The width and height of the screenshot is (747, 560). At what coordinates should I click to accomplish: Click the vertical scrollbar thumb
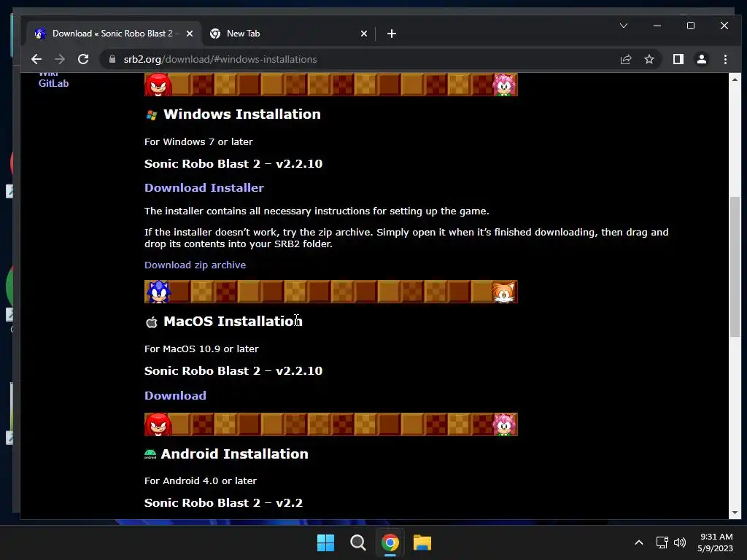(735, 267)
